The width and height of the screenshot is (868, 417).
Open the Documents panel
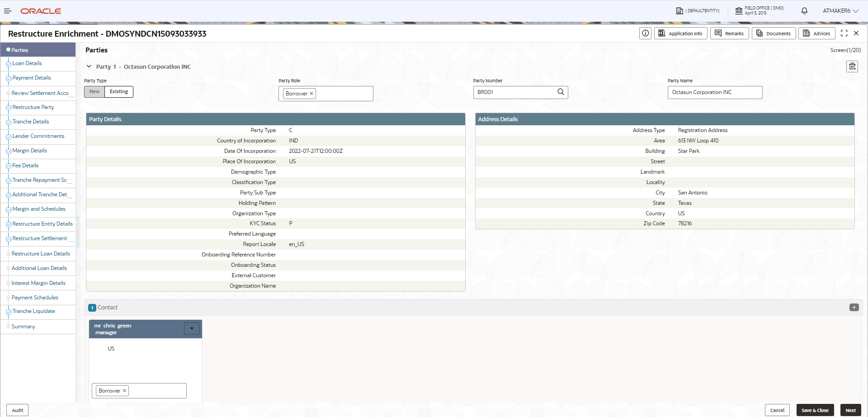click(774, 33)
